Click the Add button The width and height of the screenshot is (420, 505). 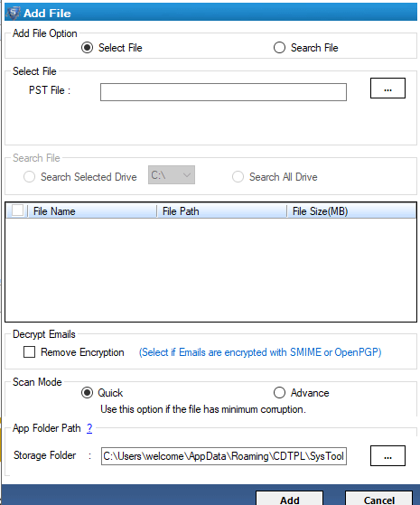(x=290, y=499)
